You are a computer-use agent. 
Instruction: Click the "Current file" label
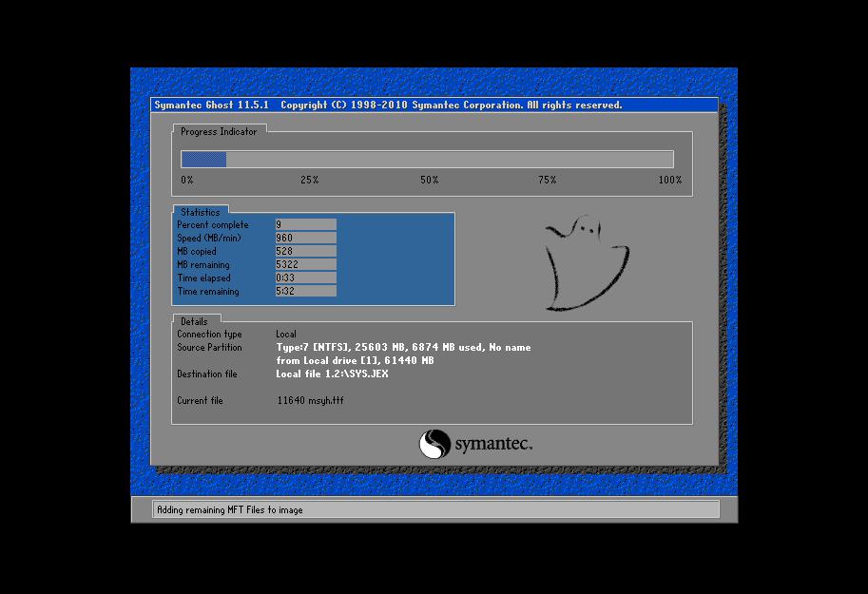(200, 400)
